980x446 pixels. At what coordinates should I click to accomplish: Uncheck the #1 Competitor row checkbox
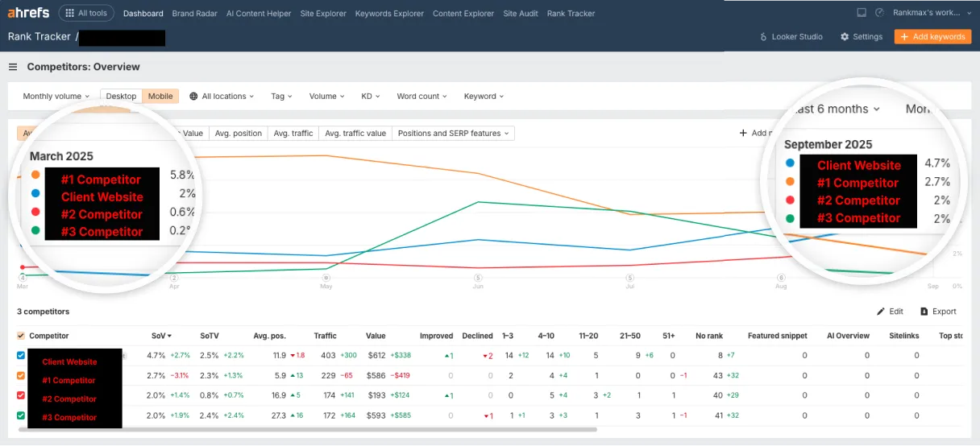click(21, 374)
